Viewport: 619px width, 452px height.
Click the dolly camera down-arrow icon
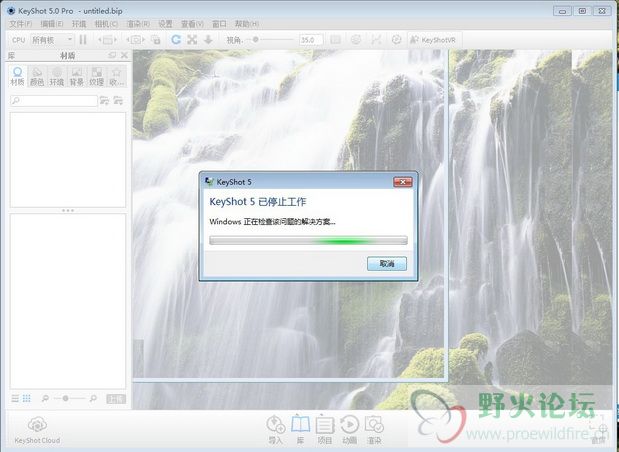click(208, 39)
